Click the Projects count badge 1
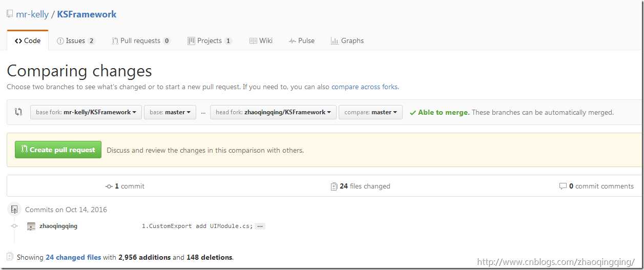Screen dimensions: 644x270 pyautogui.click(x=228, y=41)
